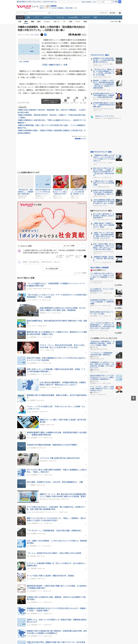Click the blue web search button
Screen dimensions: 138x644
[120, 2]
